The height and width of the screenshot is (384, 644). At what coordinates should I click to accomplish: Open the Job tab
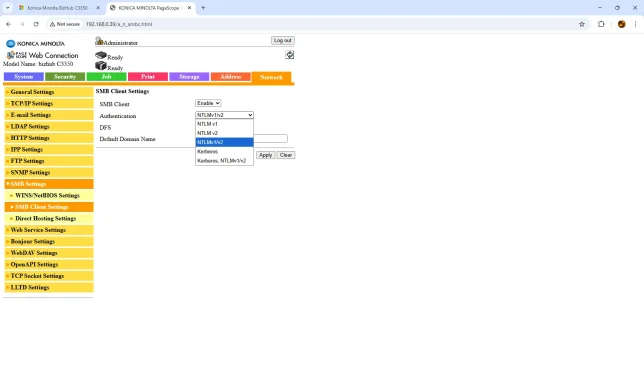click(x=106, y=77)
